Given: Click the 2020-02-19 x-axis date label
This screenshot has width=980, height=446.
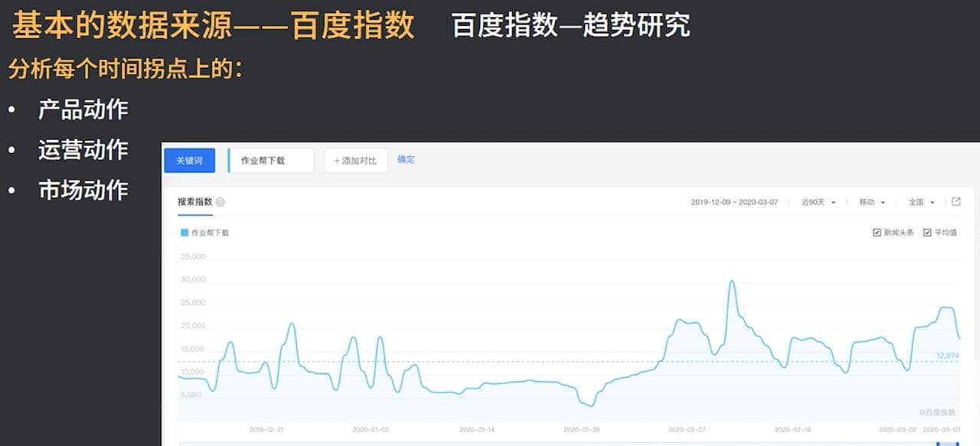Looking at the screenshot, I should [x=792, y=430].
